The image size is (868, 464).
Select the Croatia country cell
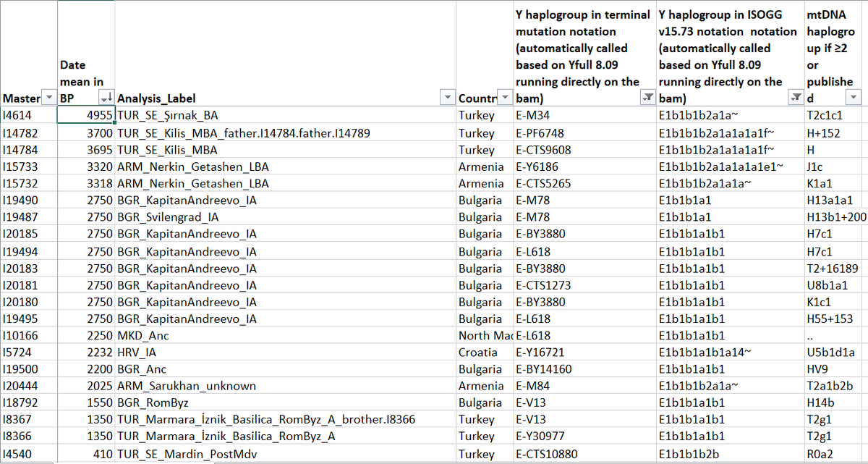(484, 353)
